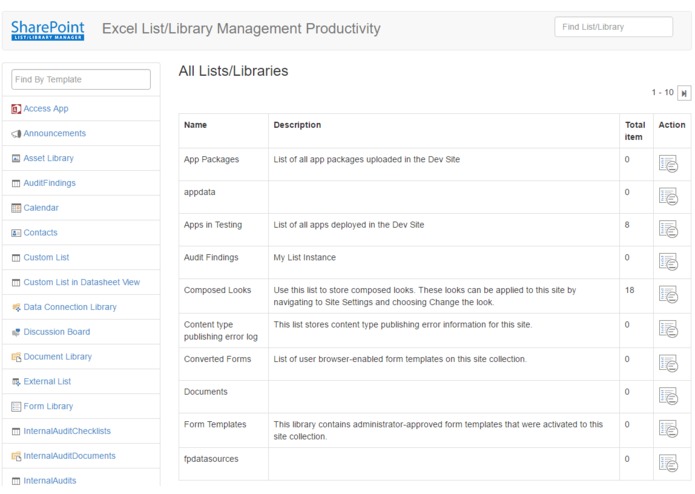Image resolution: width=695 pixels, height=494 pixels.
Task: Click the External List icon
Action: click(x=16, y=382)
